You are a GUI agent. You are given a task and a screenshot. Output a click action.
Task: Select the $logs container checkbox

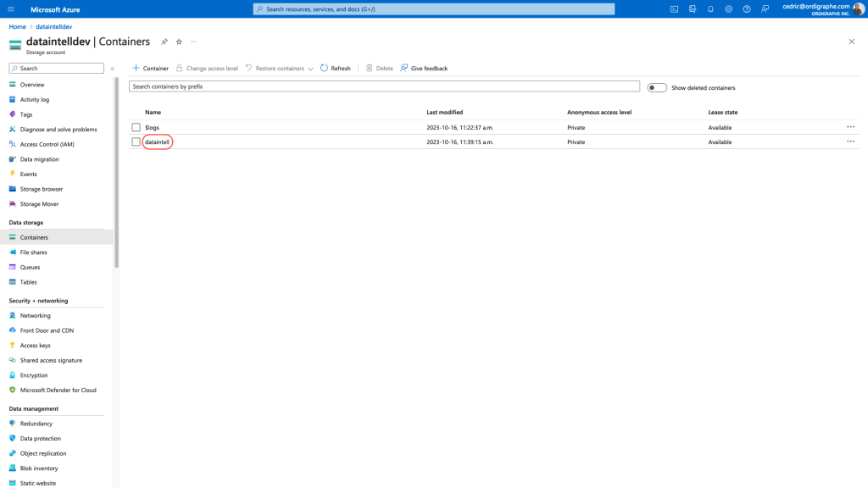pos(136,128)
